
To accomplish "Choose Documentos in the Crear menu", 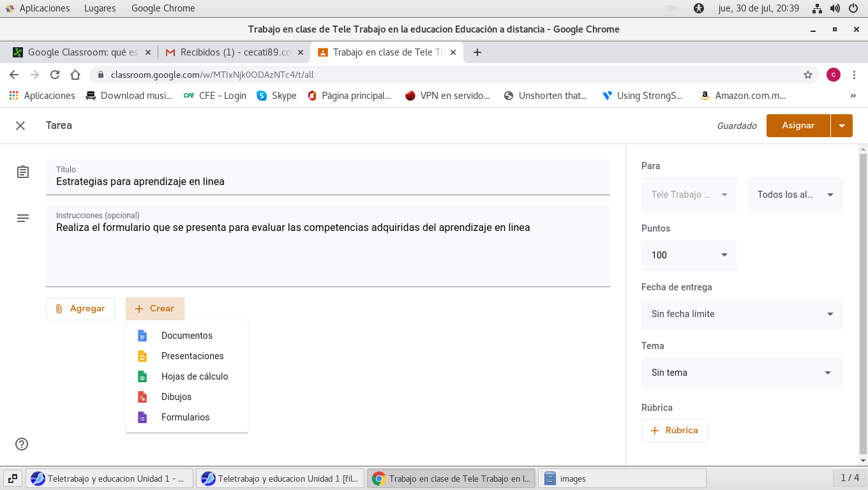I will [x=186, y=336].
